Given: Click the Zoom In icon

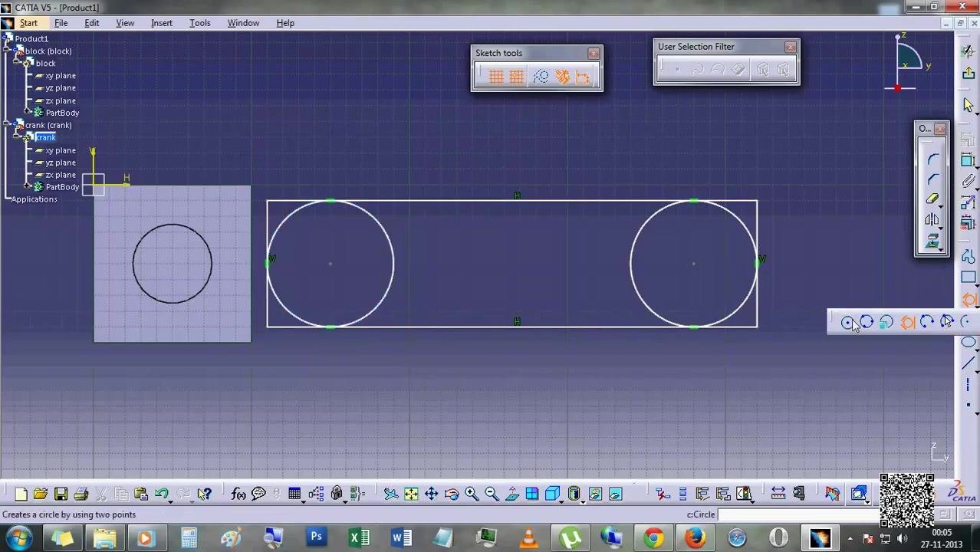Looking at the screenshot, I should [x=472, y=494].
